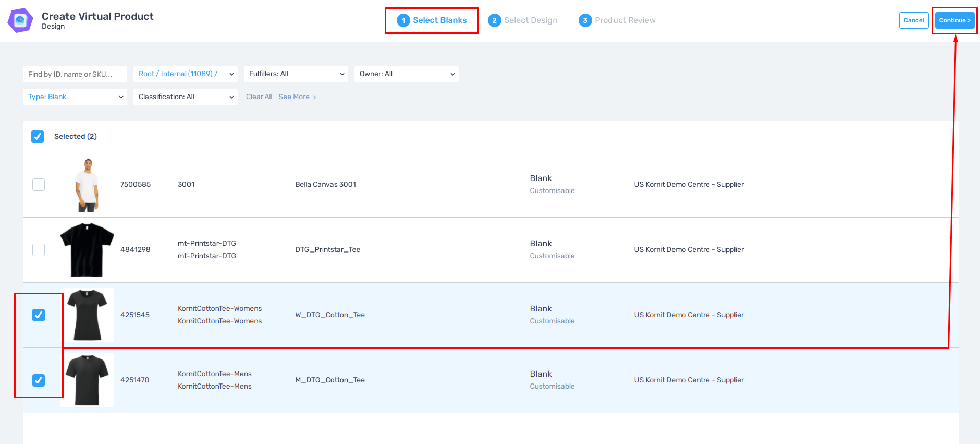
Task: Open the Bella Canvas 3001 white tee thumbnail
Action: pos(87,185)
